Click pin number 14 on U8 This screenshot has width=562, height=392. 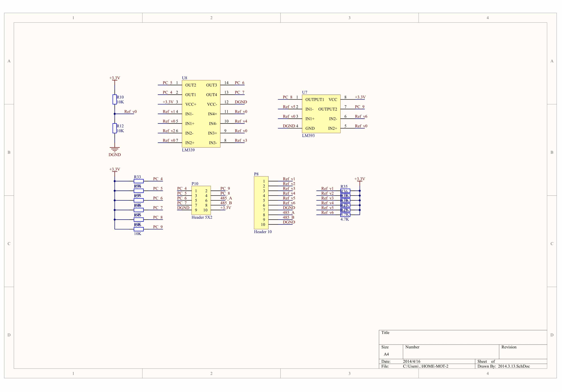[226, 83]
